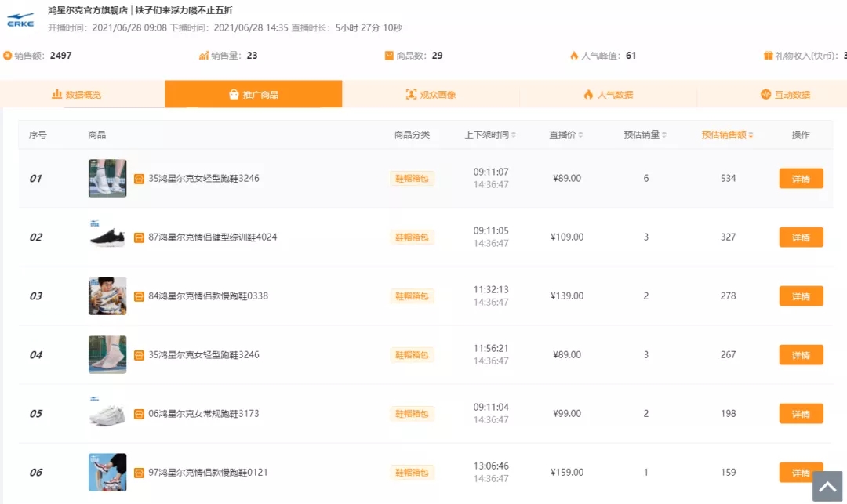Click the 销售量 chart icon
The image size is (847, 504).
tap(204, 56)
